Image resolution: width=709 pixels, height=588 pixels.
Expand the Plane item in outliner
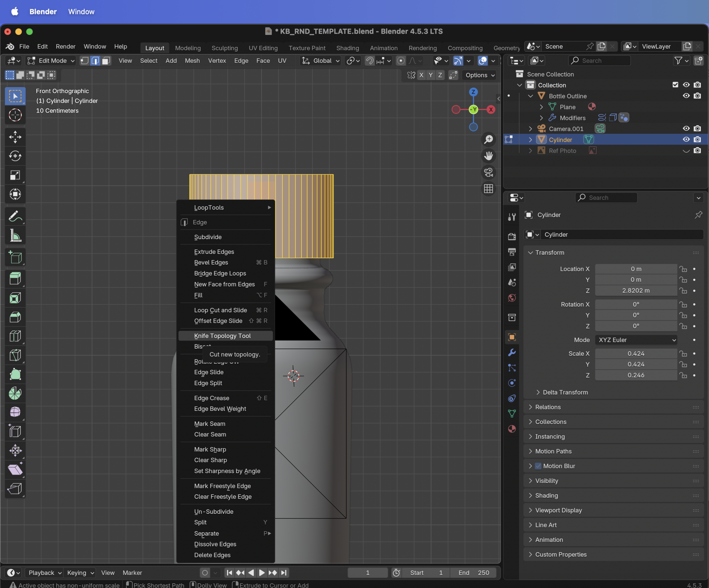click(x=541, y=107)
